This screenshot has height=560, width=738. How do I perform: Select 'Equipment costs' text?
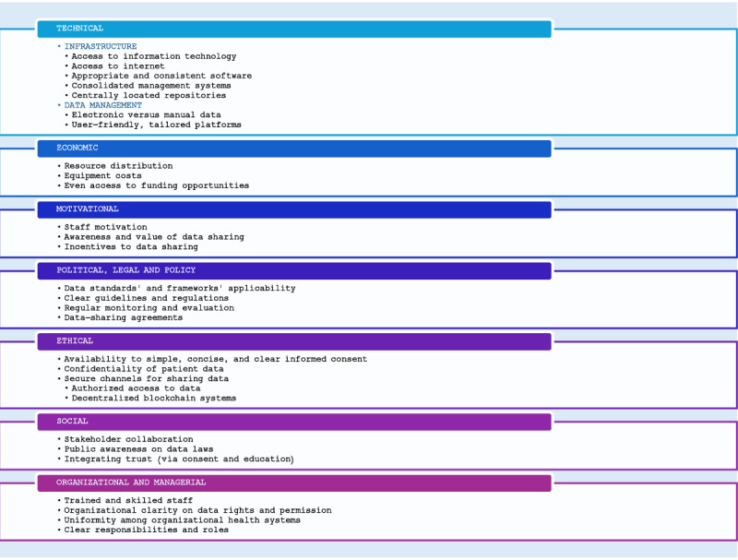[102, 175]
